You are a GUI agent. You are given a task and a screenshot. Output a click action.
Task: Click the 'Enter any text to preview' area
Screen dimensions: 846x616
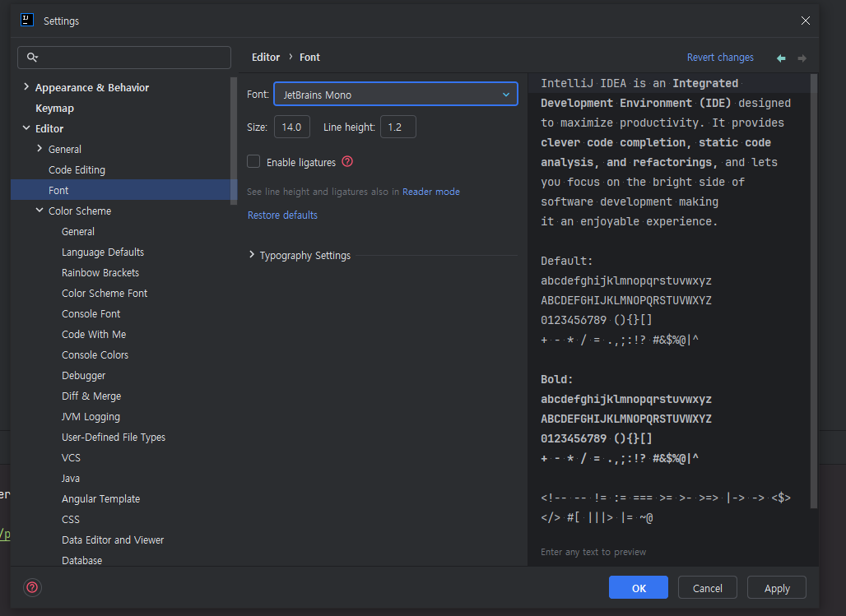[x=593, y=552]
